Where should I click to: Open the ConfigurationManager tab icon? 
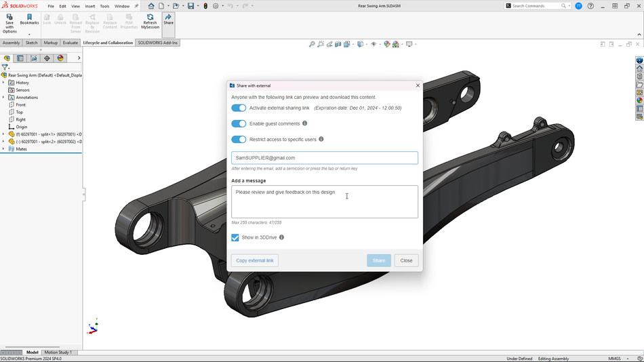[33, 58]
